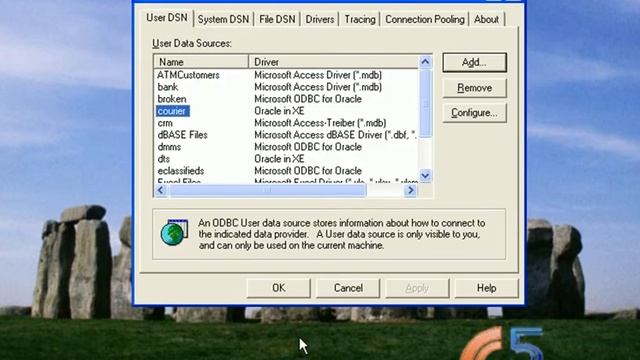Image resolution: width=640 pixels, height=360 pixels.
Task: Select the eclassifieds data source
Action: 181,171
